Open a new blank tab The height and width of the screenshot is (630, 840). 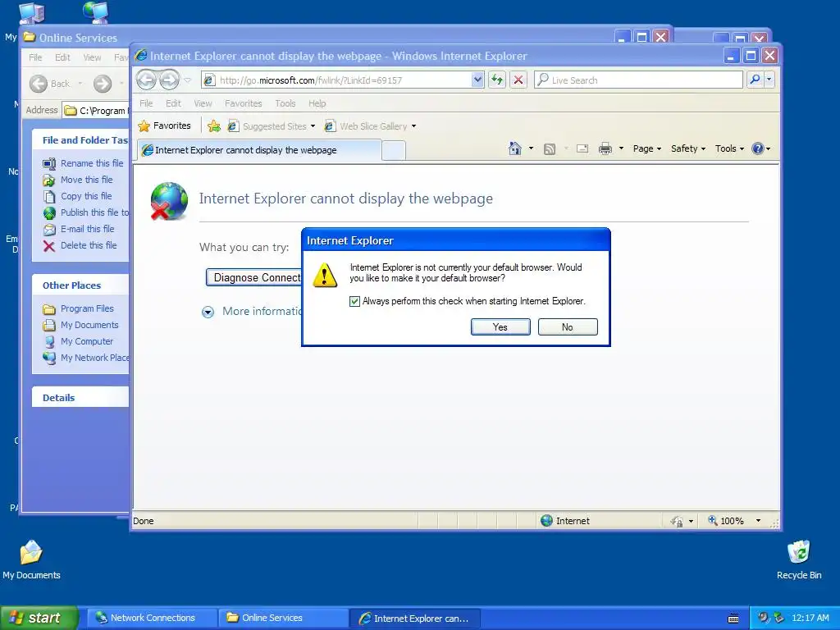[394, 151]
